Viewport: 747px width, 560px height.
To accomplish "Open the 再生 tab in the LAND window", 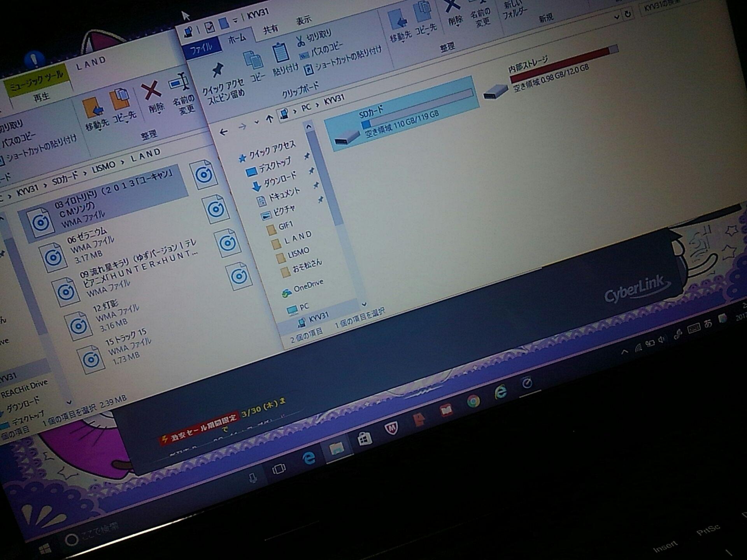I will click(x=41, y=96).
